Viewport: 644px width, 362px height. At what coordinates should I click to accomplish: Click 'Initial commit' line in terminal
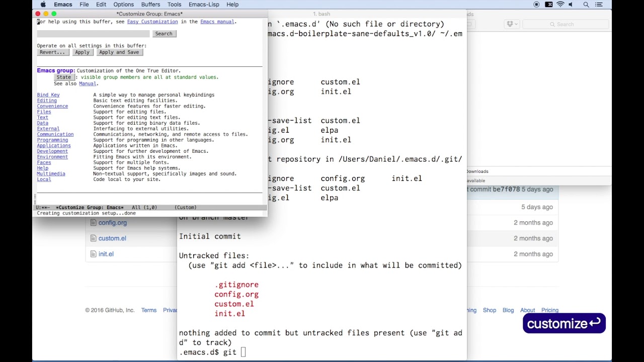click(210, 236)
